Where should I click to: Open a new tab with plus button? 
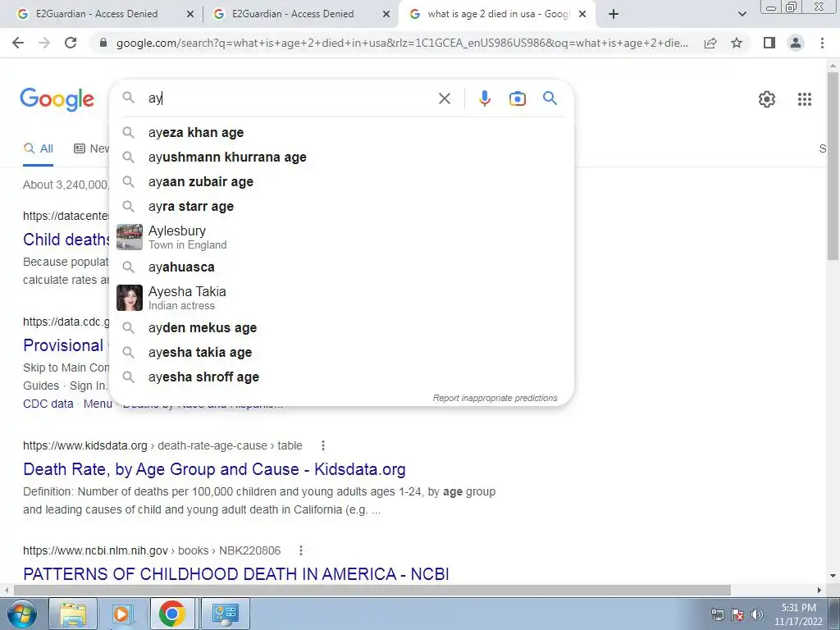[x=614, y=14]
